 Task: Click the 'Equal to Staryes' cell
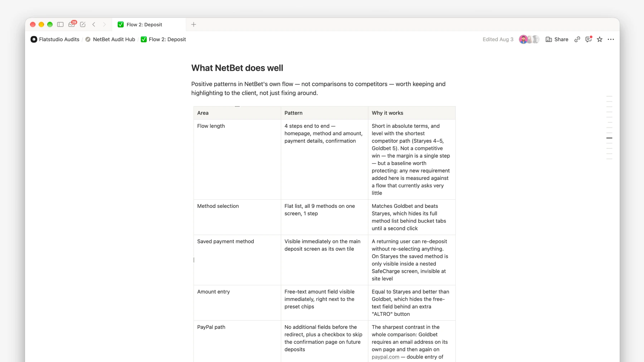point(412,303)
